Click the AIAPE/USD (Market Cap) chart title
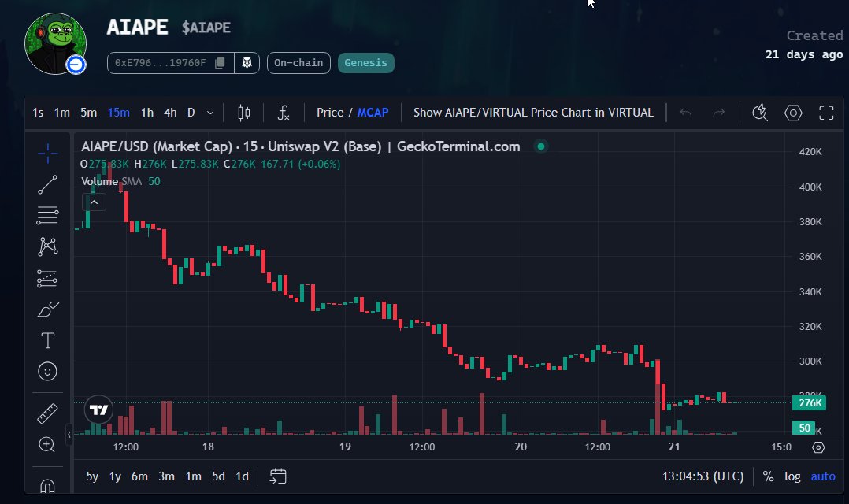The image size is (849, 504). (x=301, y=146)
